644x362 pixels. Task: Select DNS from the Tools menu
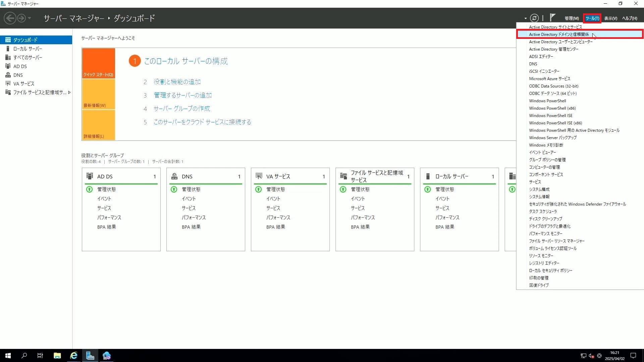[580, 64]
